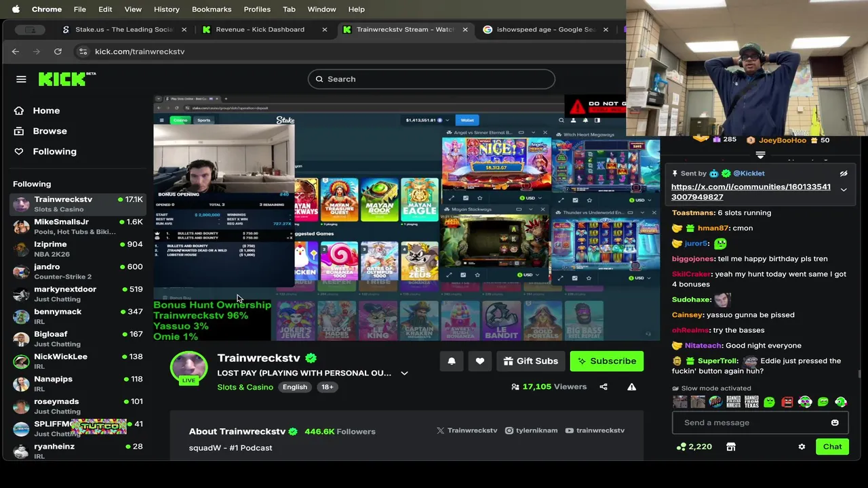Expand the pinned message chevron
868x488 pixels.
tap(844, 190)
